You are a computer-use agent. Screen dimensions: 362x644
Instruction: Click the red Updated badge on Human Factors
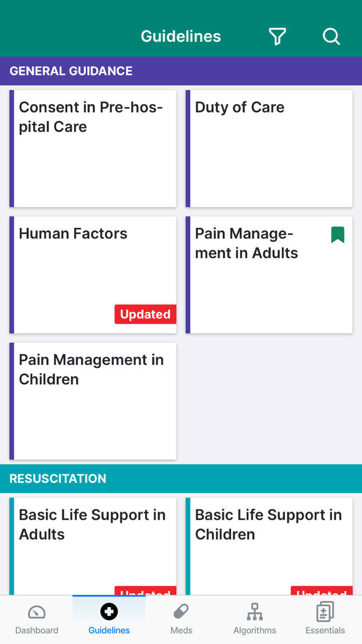tap(145, 314)
